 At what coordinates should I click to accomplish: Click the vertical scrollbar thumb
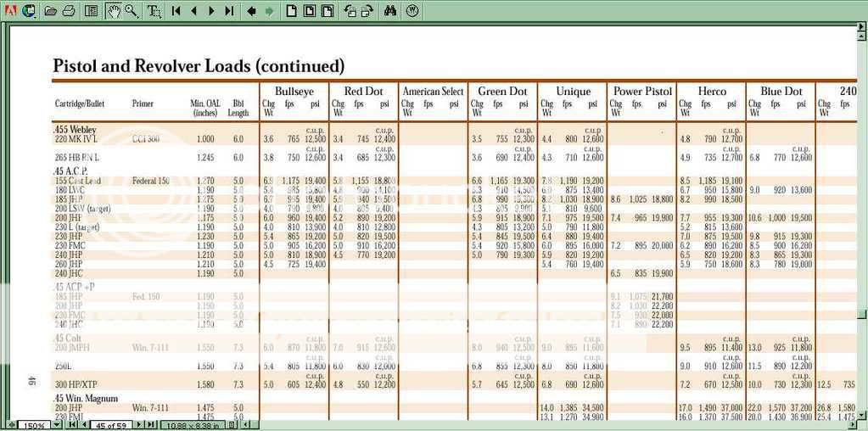pos(862,314)
